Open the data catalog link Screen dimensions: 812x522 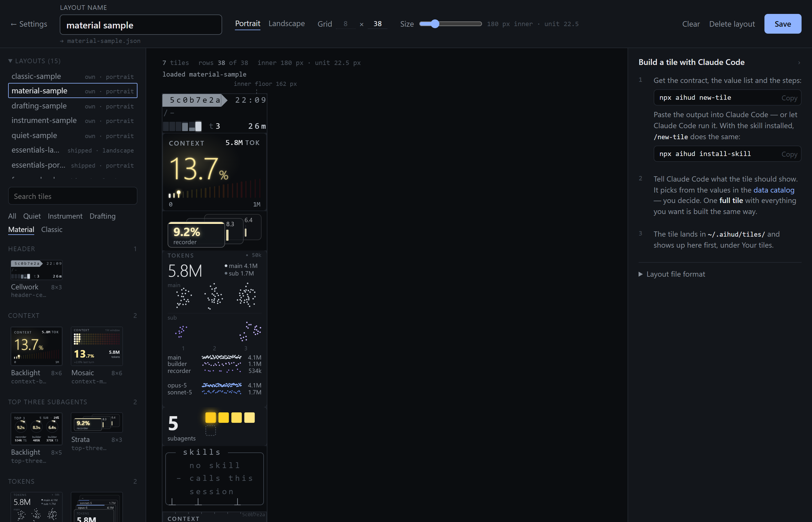(774, 190)
